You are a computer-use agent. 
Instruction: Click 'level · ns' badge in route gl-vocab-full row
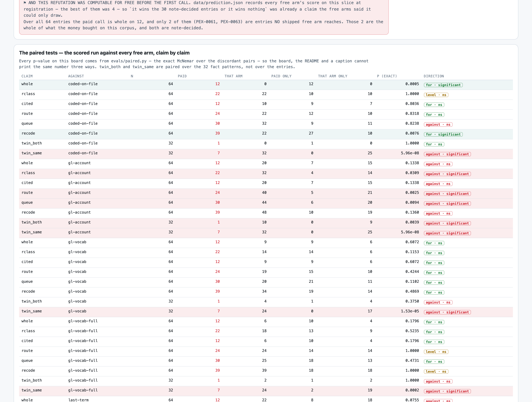click(x=436, y=352)
